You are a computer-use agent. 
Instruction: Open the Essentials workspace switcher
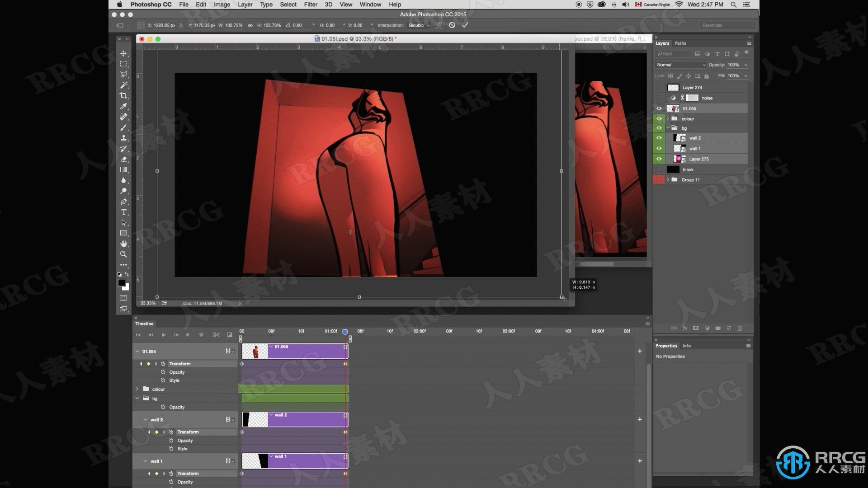click(727, 25)
